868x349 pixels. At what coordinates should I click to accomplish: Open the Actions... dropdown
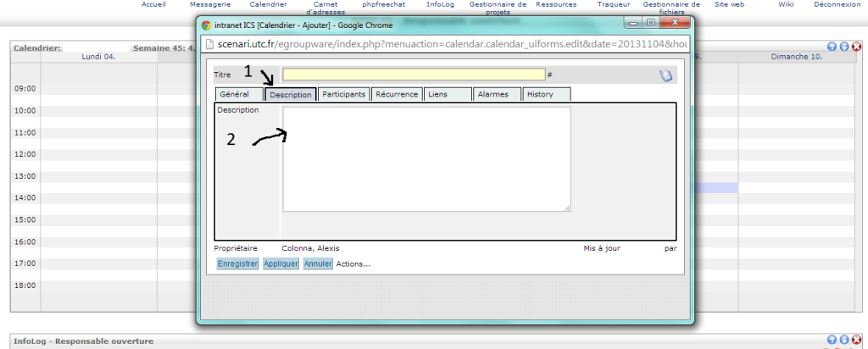click(353, 263)
